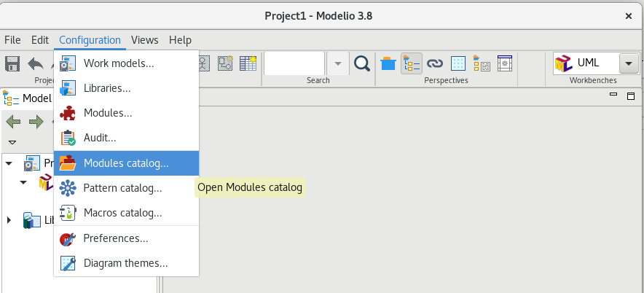644x293 pixels.
Task: Click the red puzzle-piece Modules icon
Action: pos(67,113)
